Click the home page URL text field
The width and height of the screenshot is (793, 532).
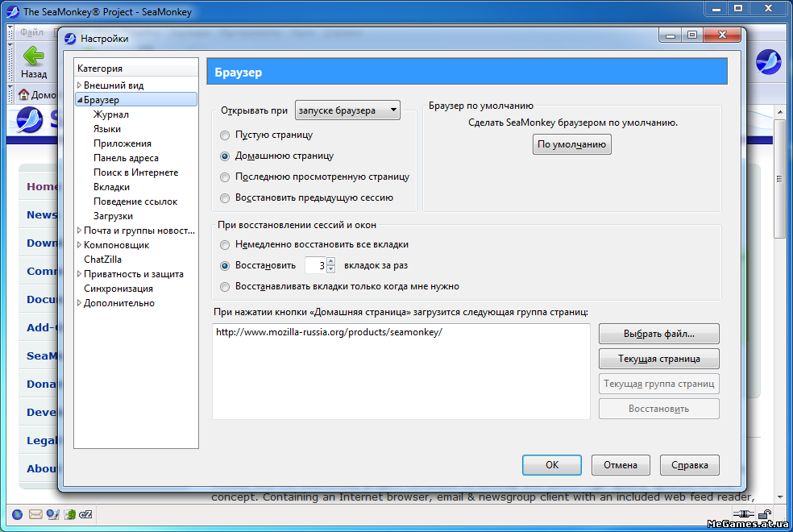tap(401, 371)
